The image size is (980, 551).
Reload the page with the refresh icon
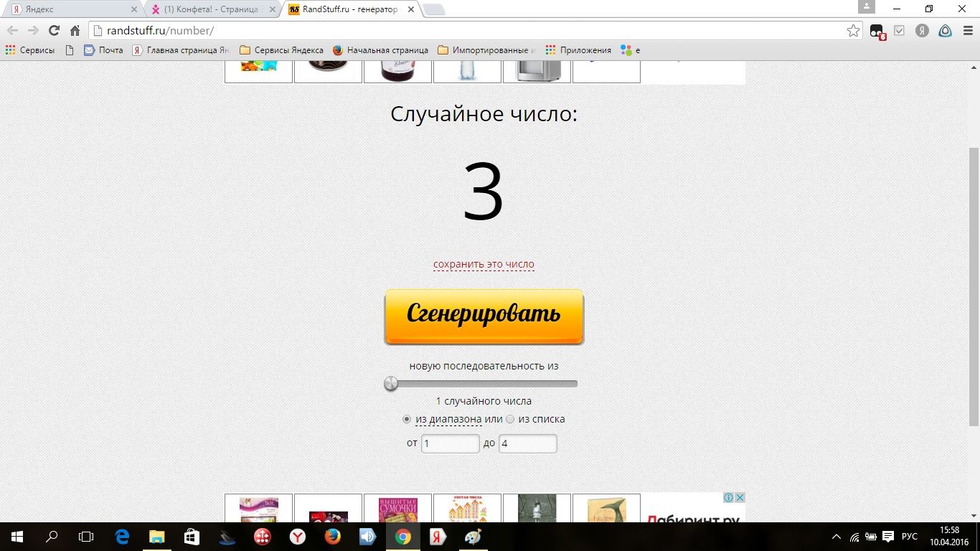54,30
